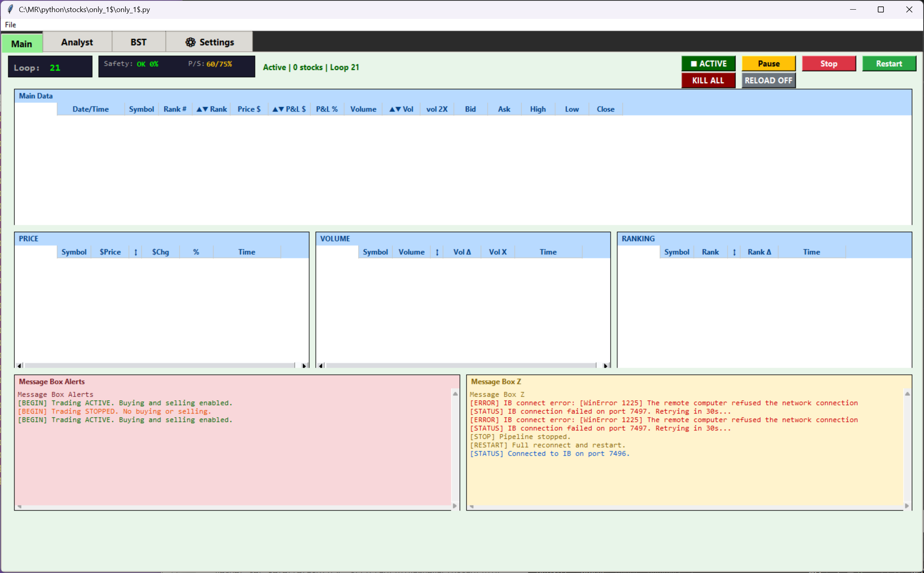The image size is (924, 573).
Task: Click the Vol X column header
Action: (498, 252)
